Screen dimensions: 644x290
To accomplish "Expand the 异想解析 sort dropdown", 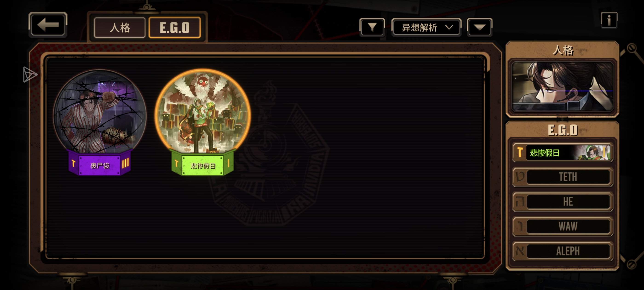I will tap(426, 27).
